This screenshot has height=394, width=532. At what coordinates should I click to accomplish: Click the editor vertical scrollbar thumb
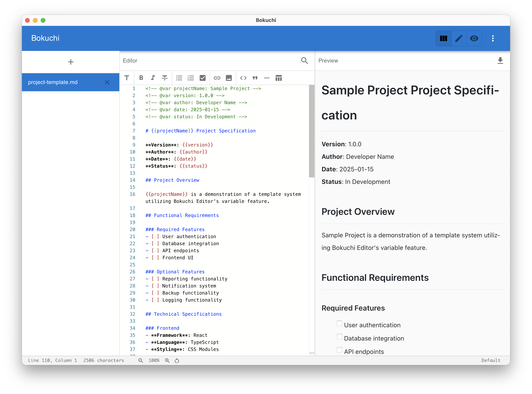(x=312, y=131)
